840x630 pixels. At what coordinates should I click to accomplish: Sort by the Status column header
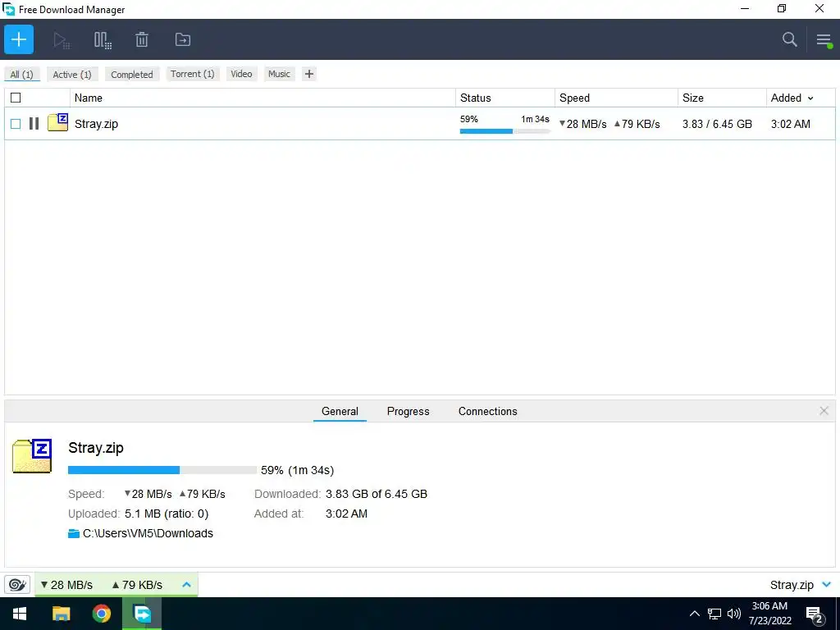pos(505,98)
